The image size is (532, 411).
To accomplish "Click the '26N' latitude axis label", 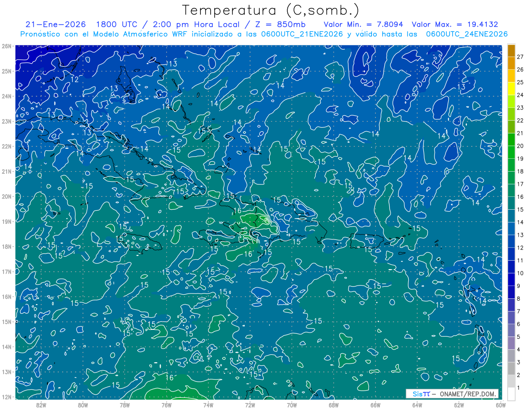I will (x=6, y=46).
